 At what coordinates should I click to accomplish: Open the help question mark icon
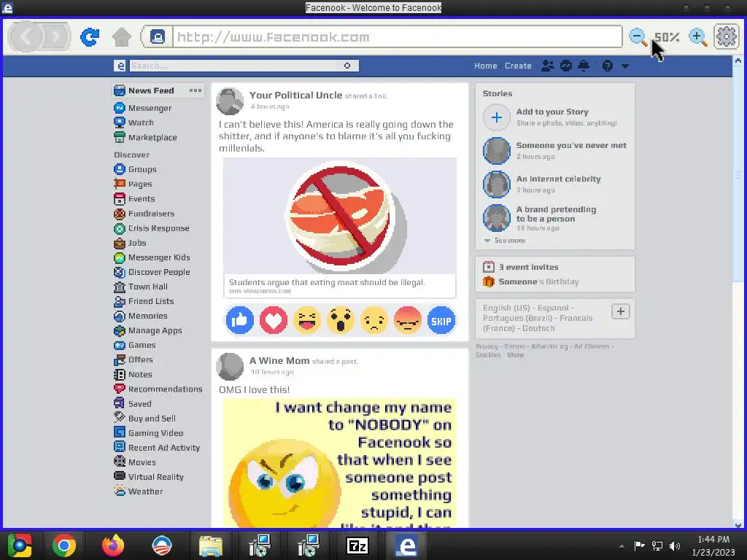(608, 66)
